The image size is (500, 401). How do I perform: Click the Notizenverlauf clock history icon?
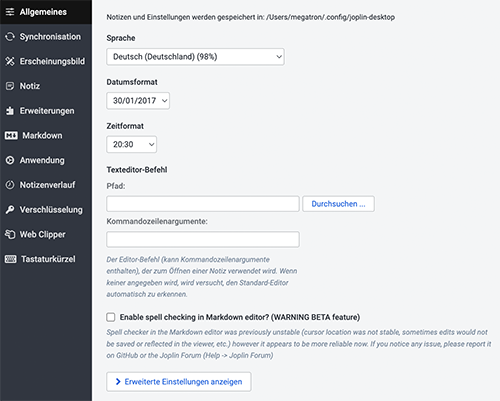click(10, 185)
